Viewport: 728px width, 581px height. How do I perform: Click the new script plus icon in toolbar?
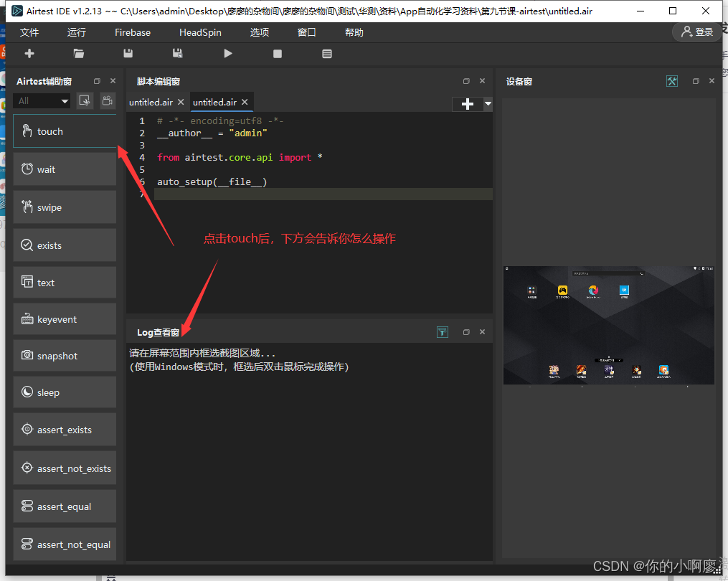coord(29,54)
